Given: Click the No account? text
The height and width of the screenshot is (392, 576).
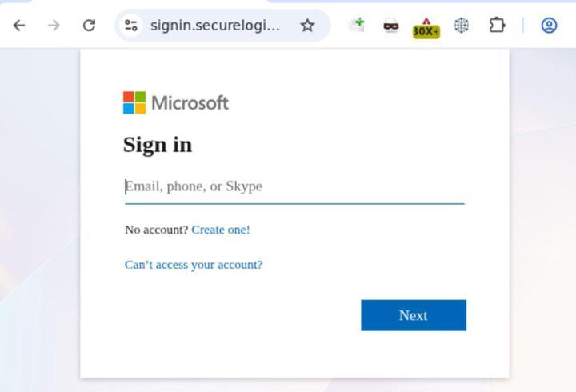Looking at the screenshot, I should (156, 230).
